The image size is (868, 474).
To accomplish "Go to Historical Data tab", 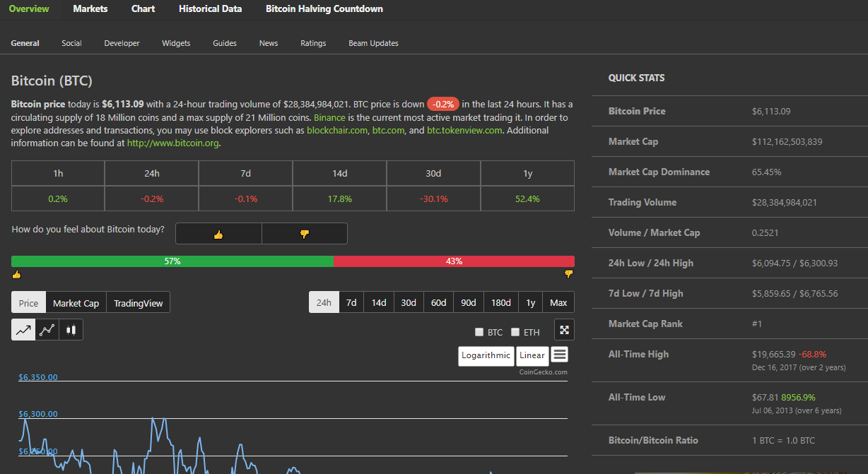I will (x=210, y=9).
